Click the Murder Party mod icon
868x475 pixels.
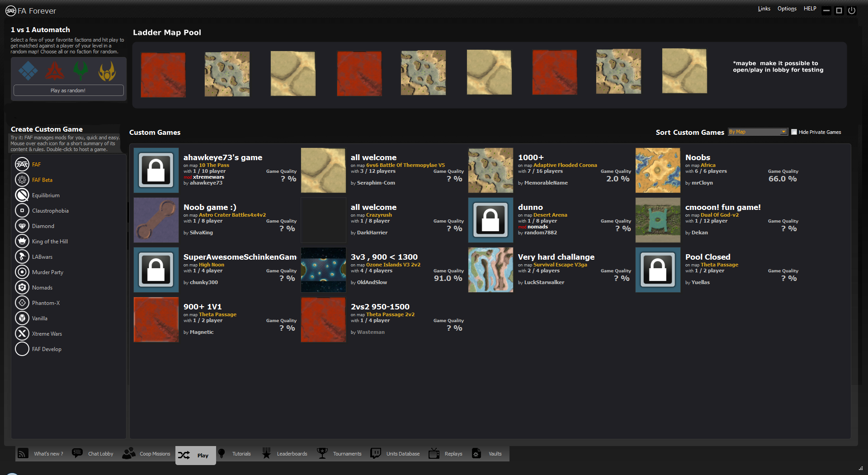(22, 272)
